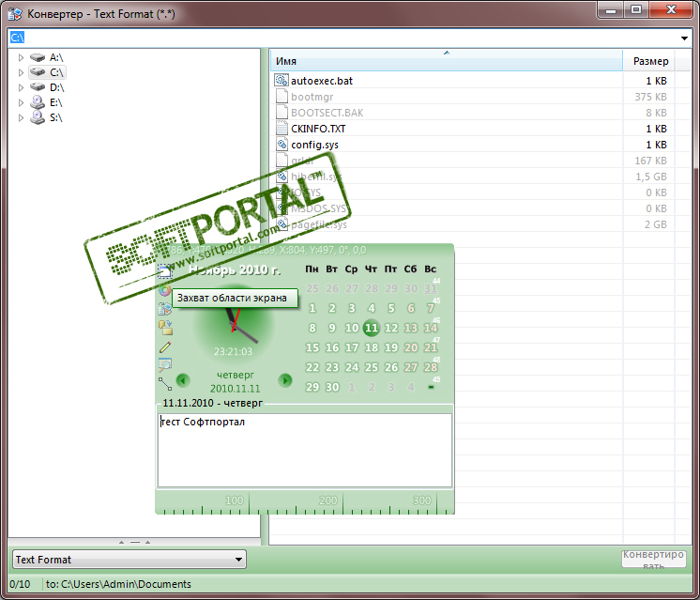Select pagefile.sys file name
This screenshot has height=600, width=700.
click(319, 224)
